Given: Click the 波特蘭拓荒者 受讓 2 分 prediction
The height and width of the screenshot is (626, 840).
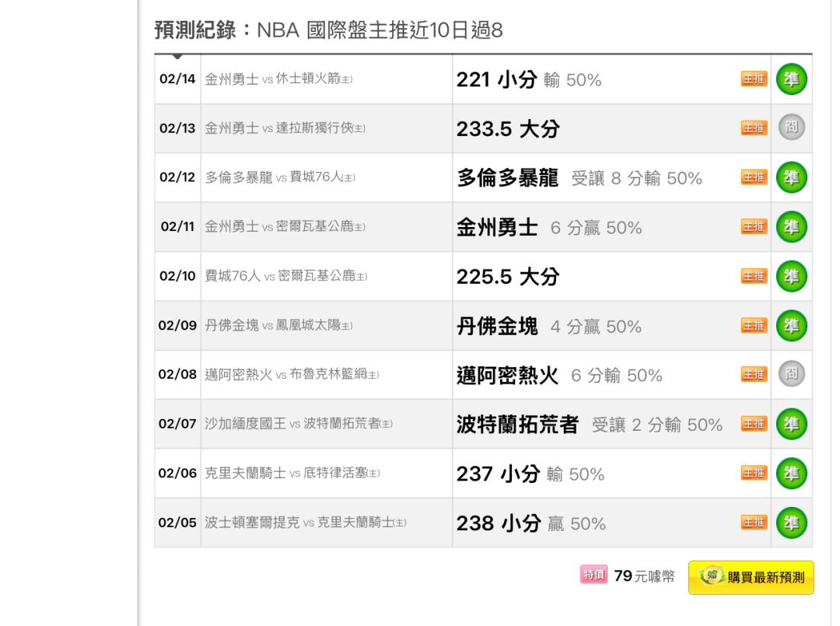Looking at the screenshot, I should point(590,425).
